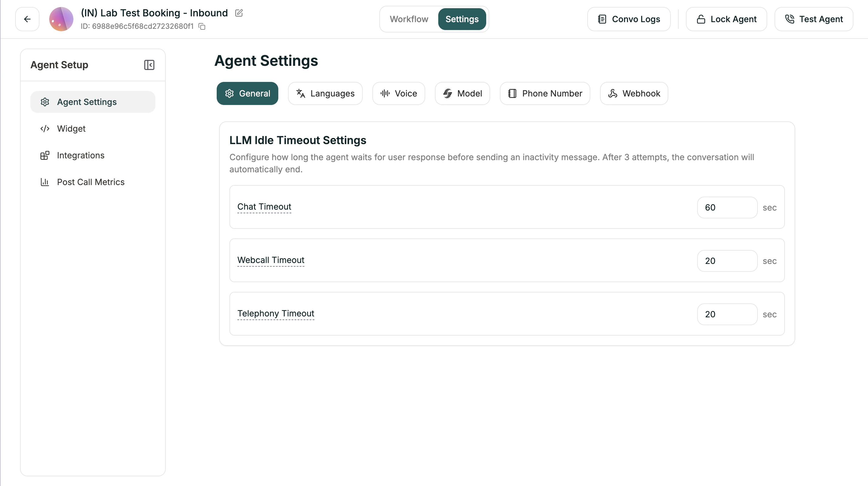Open Widget in the sidebar
868x486 pixels.
[71, 129]
